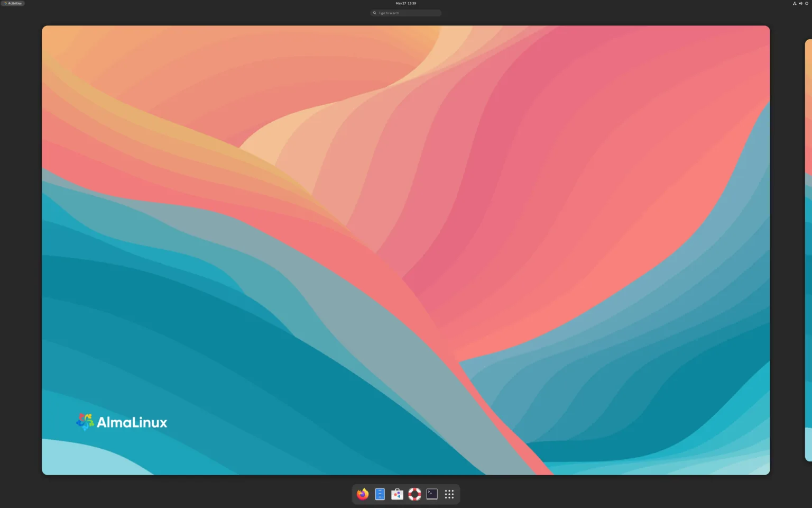Click the current workspace to enter the desktop
The height and width of the screenshot is (508, 812).
pyautogui.click(x=405, y=249)
